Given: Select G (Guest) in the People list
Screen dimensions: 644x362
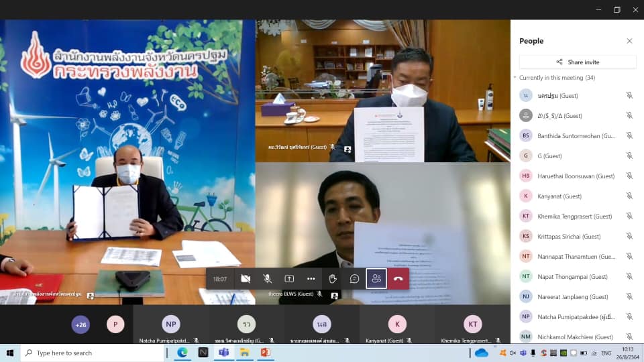Looking at the screenshot, I should coord(578,156).
